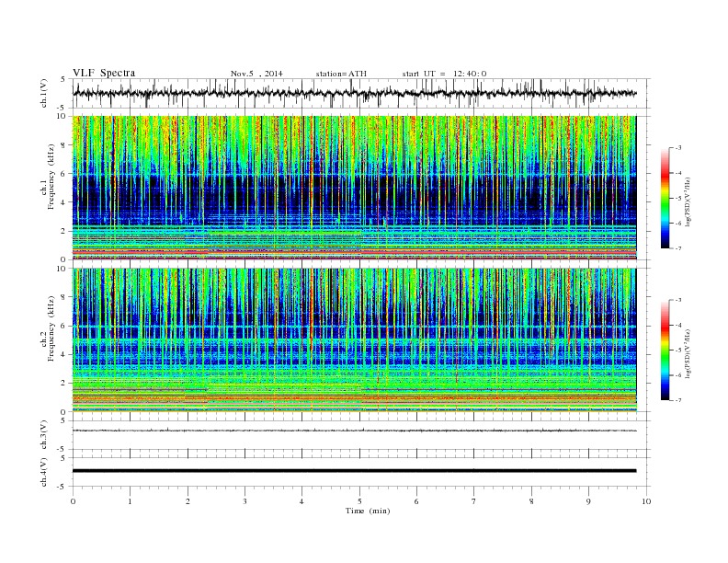Click time axis tick label "5"
This screenshot has width=728, height=563.
coord(359,501)
